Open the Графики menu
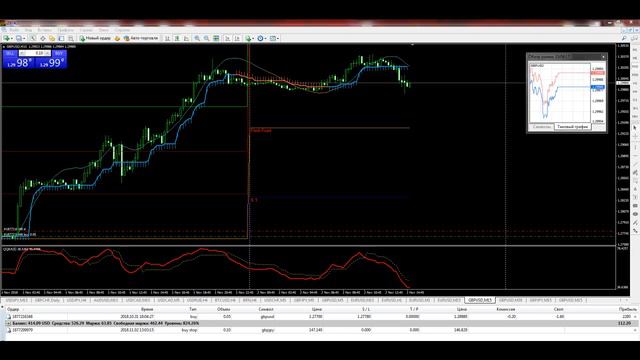The image size is (640, 360). [x=65, y=30]
